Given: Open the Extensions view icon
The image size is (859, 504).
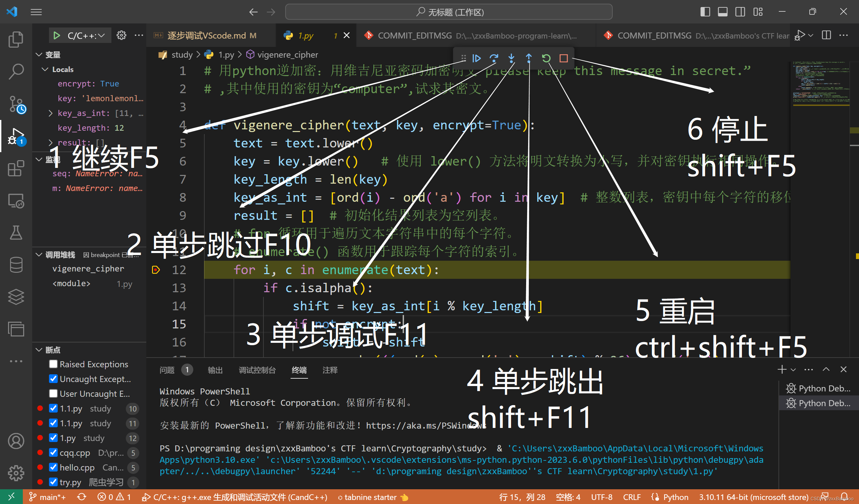Looking at the screenshot, I should [16, 169].
